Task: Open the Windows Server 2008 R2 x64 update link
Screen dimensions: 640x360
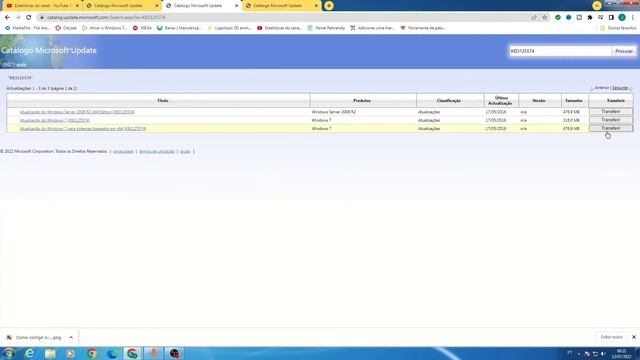Action: point(77,112)
